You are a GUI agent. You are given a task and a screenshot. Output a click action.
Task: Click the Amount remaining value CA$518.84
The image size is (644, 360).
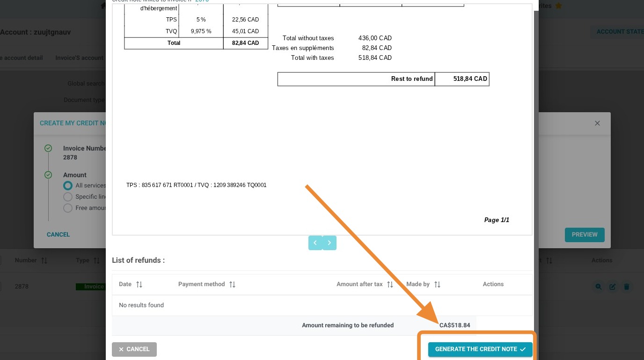tap(454, 325)
